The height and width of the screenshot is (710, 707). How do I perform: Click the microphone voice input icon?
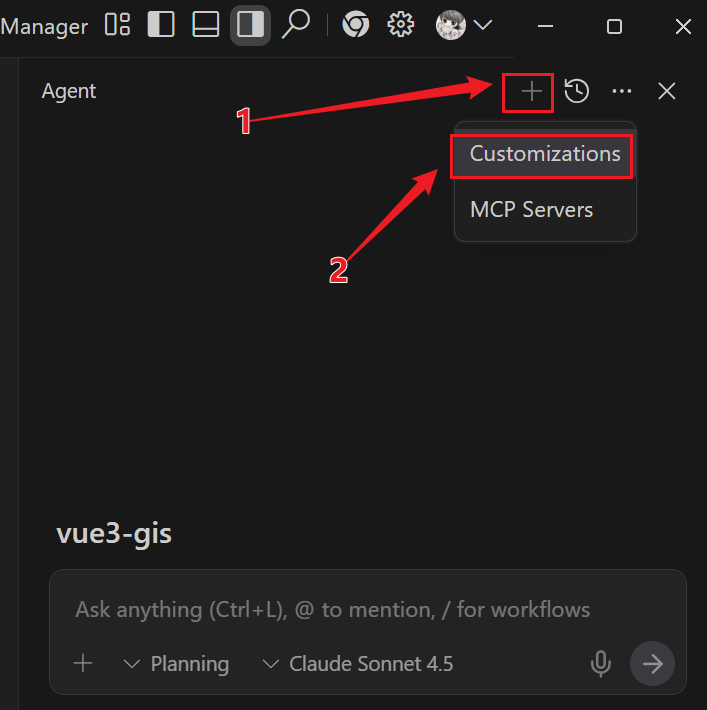pos(601,663)
